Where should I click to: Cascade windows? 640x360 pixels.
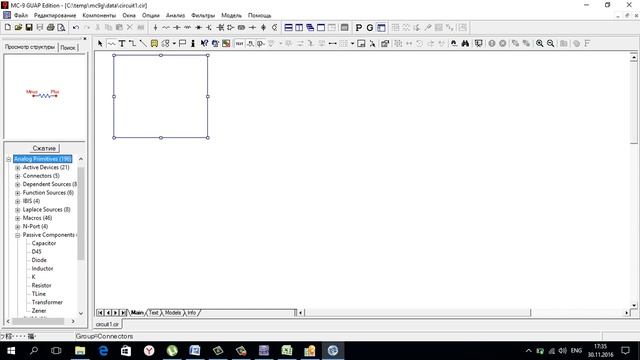pyautogui.click(x=310, y=27)
